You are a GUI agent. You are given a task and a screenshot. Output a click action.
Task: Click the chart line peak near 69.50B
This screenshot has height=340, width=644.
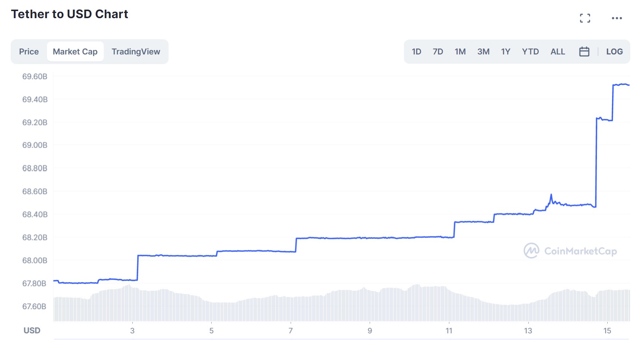click(x=621, y=84)
